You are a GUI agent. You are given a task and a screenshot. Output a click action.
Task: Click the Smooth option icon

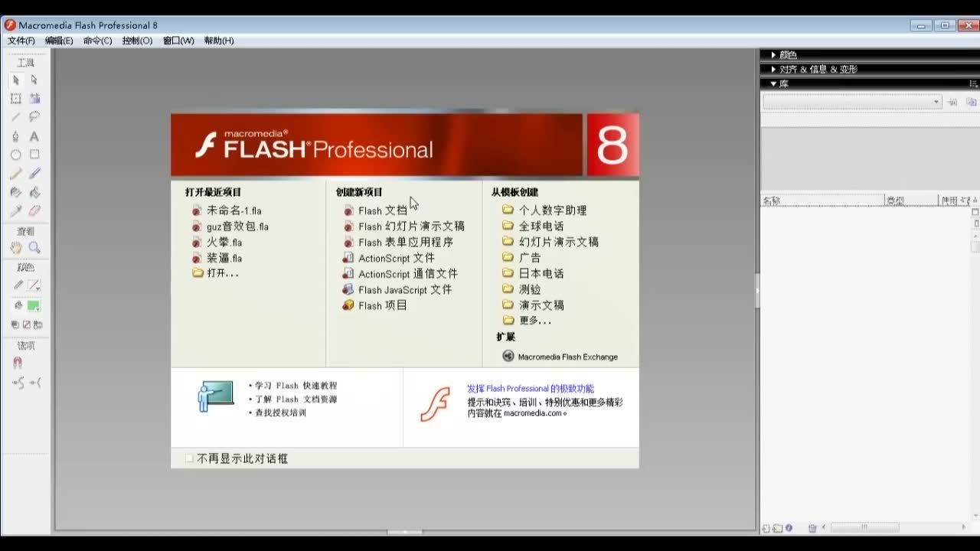[x=18, y=383]
